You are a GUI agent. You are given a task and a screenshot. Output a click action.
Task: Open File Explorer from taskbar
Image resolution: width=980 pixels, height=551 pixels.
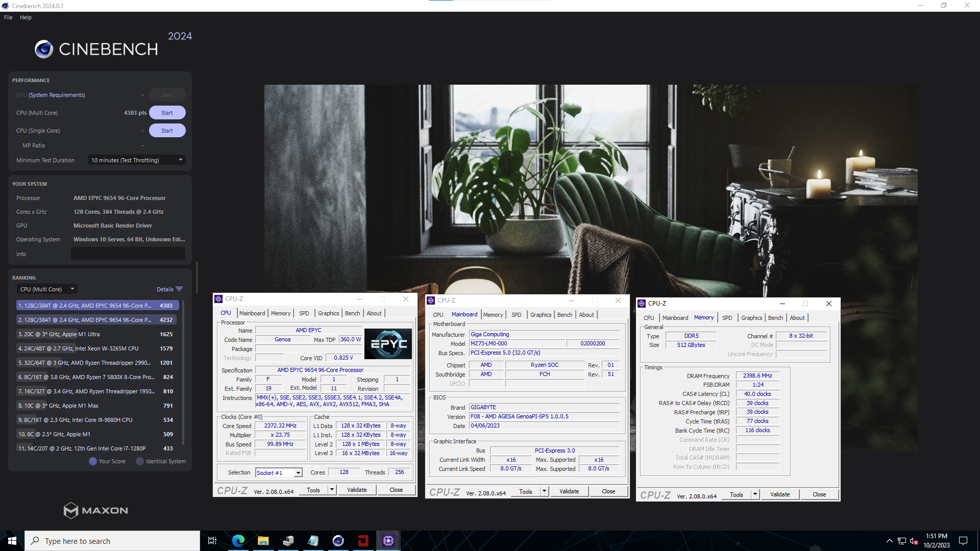pos(263,541)
